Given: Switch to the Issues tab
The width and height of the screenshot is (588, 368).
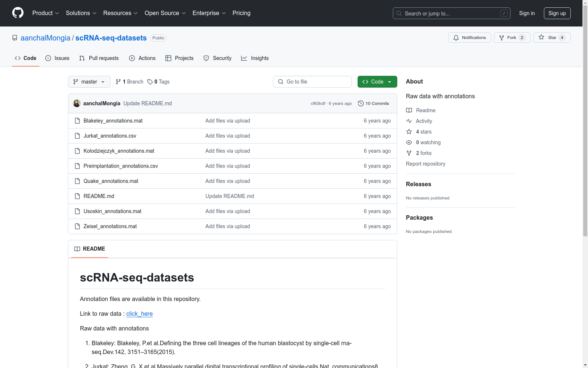Looking at the screenshot, I should point(57,58).
